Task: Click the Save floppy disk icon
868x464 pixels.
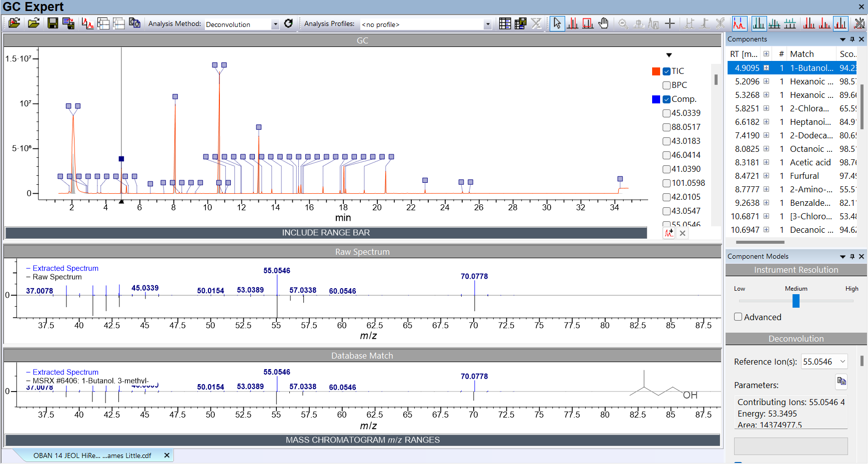Action: pyautogui.click(x=52, y=23)
